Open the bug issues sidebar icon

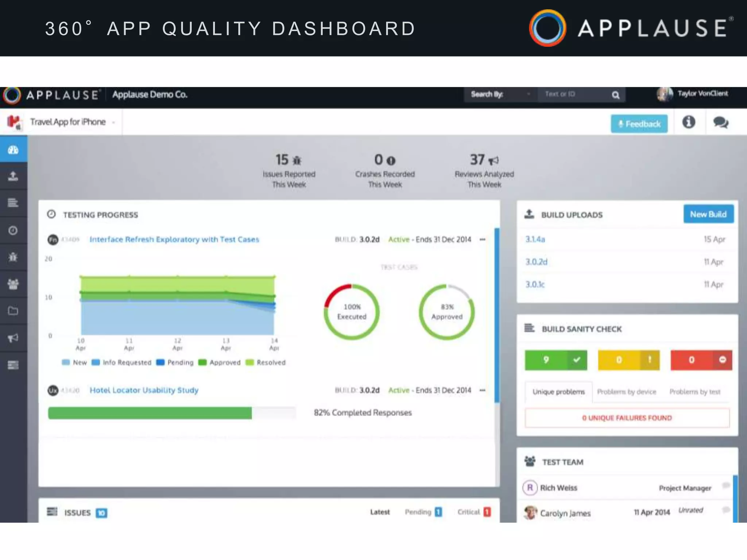(x=13, y=257)
